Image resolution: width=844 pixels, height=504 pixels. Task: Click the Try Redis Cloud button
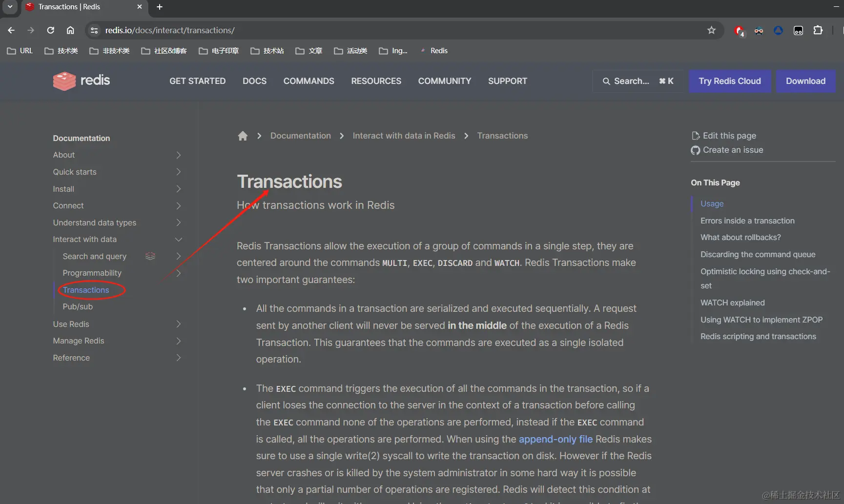[729, 81]
